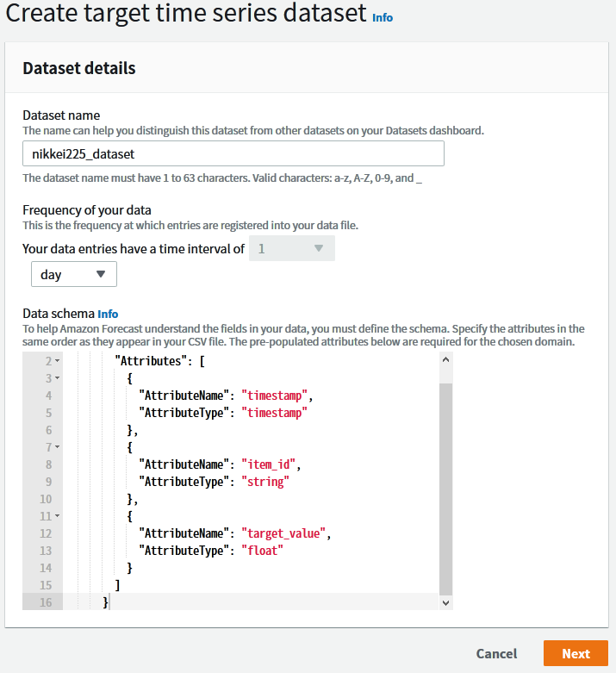
Task: Click the Next button
Action: click(576, 653)
